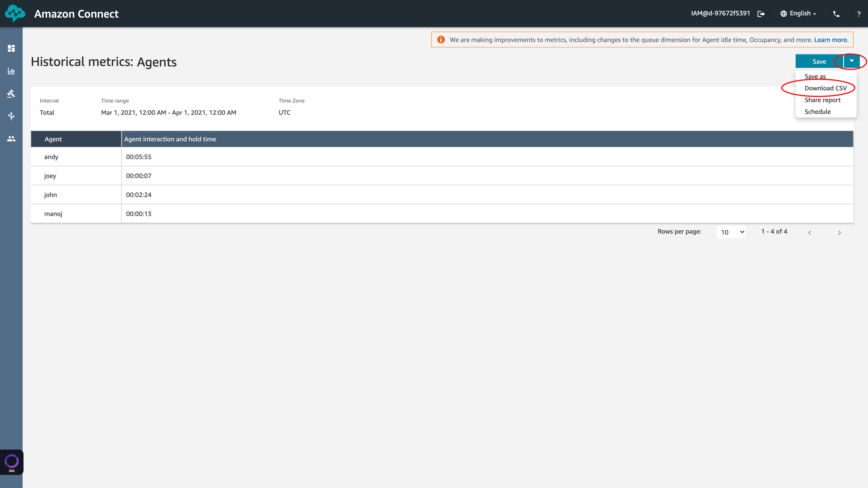Click the logout icon next to the IAM username
This screenshot has width=868, height=488.
(761, 14)
